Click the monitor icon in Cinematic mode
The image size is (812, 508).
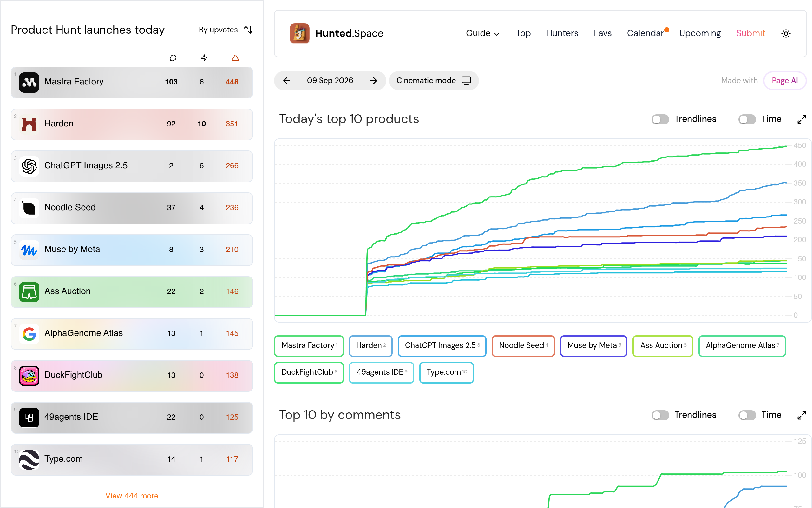[466, 81]
